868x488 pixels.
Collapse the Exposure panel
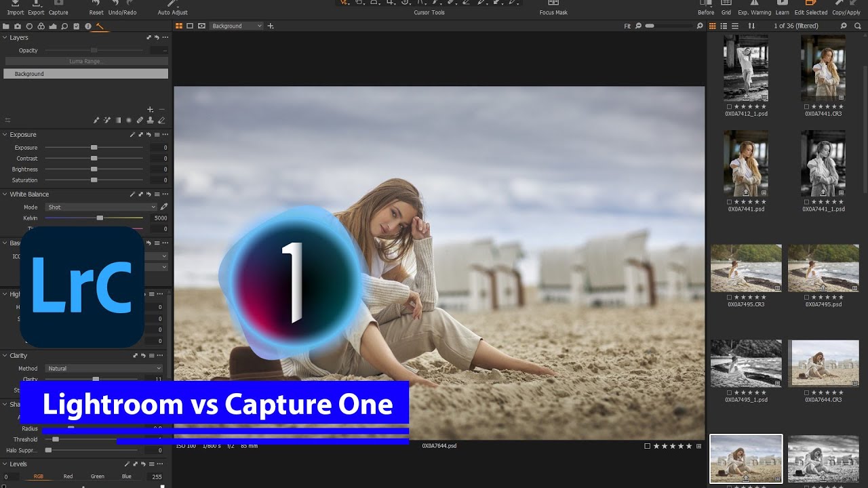pos(5,135)
